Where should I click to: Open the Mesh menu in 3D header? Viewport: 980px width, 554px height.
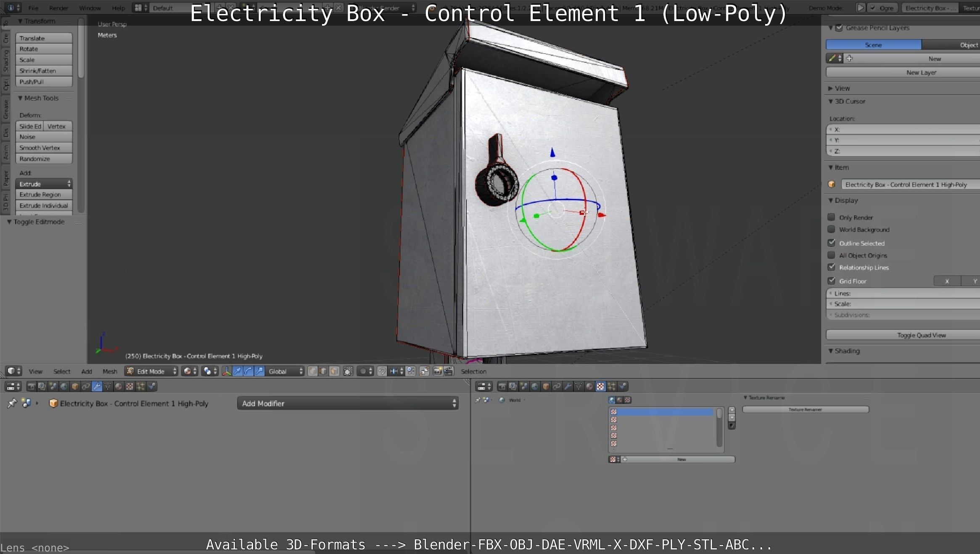coord(110,371)
